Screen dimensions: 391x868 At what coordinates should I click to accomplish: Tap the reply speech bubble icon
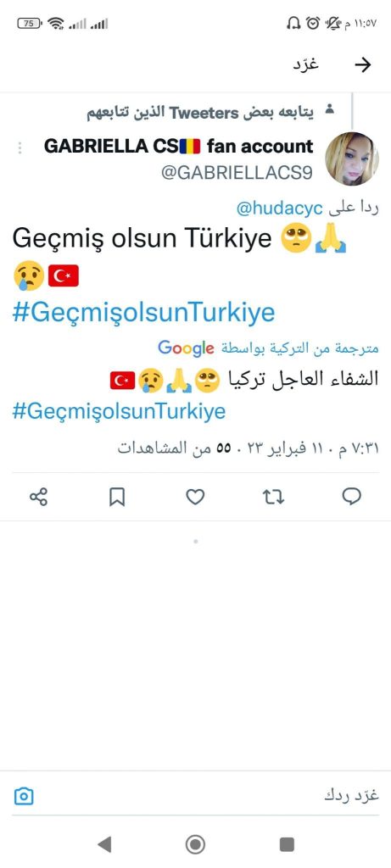352,497
